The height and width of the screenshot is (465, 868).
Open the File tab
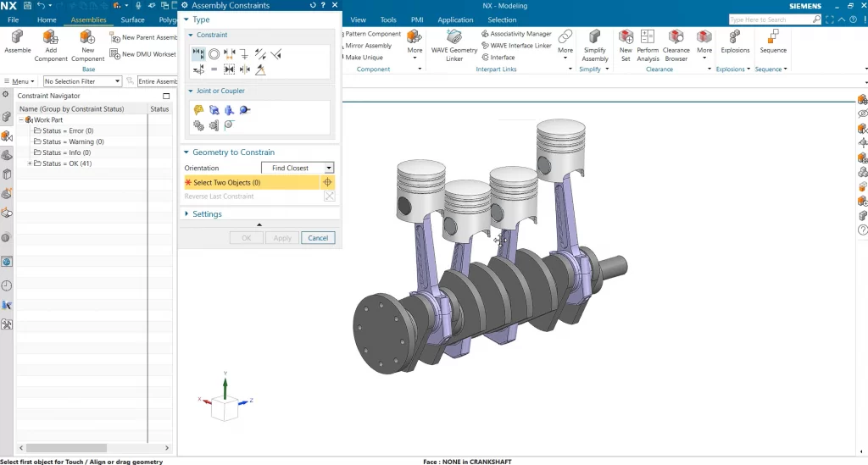click(x=14, y=19)
